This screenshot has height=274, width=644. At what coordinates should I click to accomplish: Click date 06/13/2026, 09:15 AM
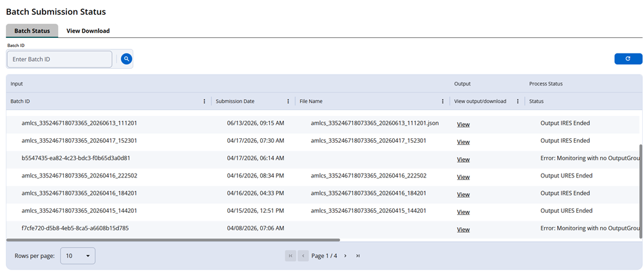256,123
